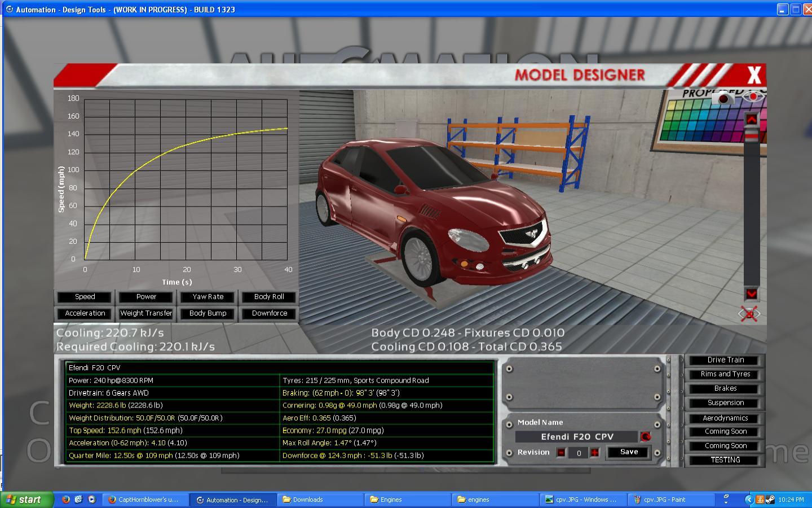The width and height of the screenshot is (812, 508).
Task: Click the first Coming Soon tab
Action: click(725, 432)
